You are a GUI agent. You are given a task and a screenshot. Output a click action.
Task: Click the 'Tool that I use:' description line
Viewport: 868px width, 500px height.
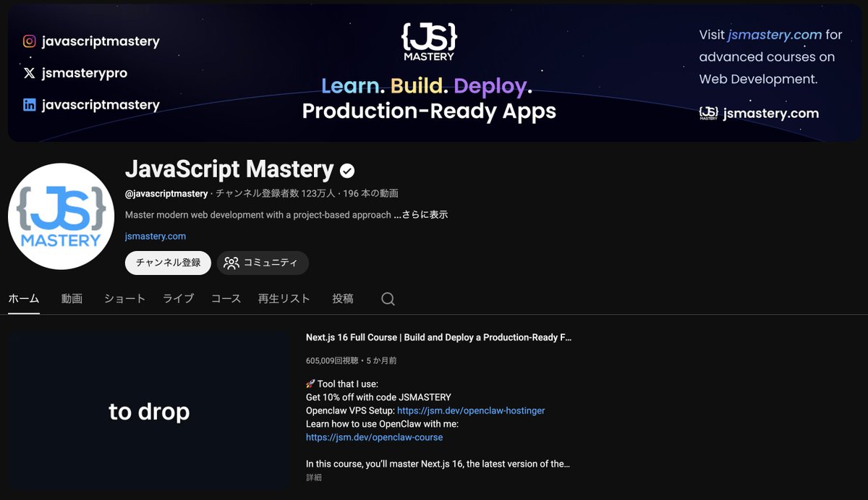click(x=342, y=384)
